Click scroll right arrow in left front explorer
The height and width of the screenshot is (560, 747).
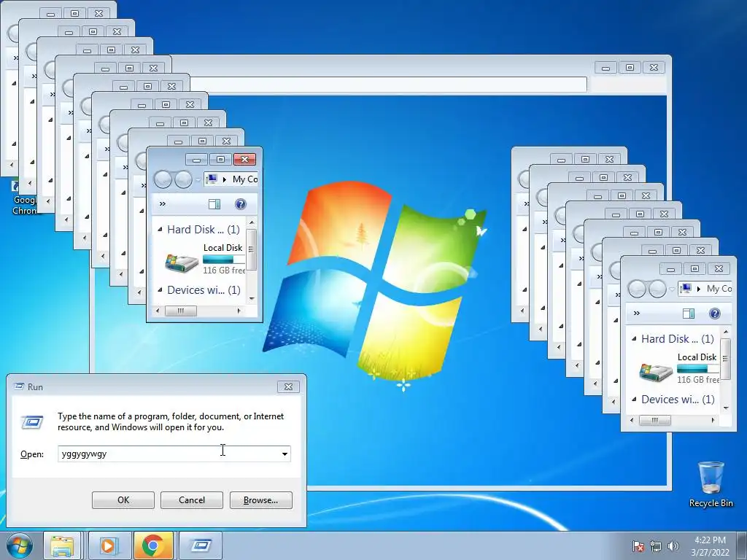click(239, 311)
